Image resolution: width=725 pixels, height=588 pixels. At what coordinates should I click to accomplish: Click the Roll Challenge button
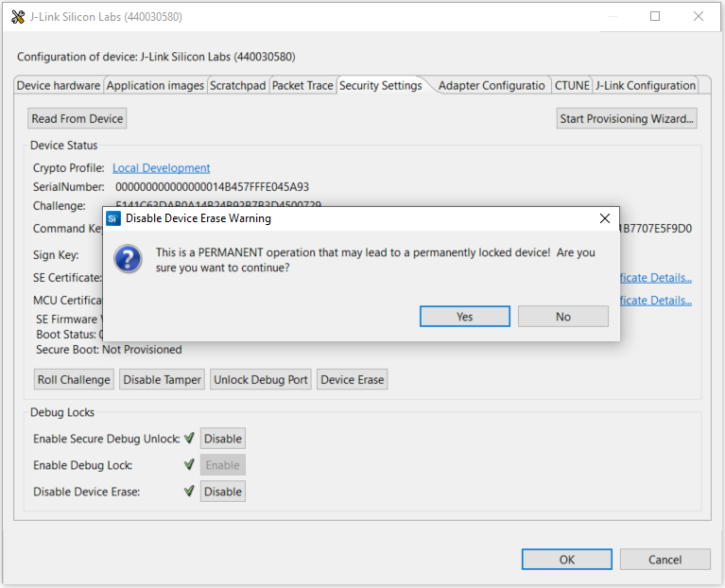pyautogui.click(x=74, y=380)
